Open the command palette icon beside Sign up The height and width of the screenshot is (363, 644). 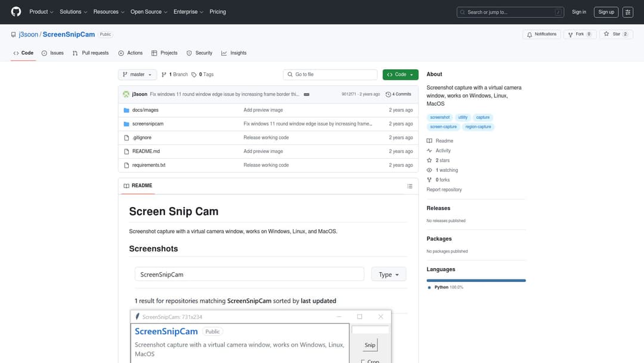coord(627,12)
